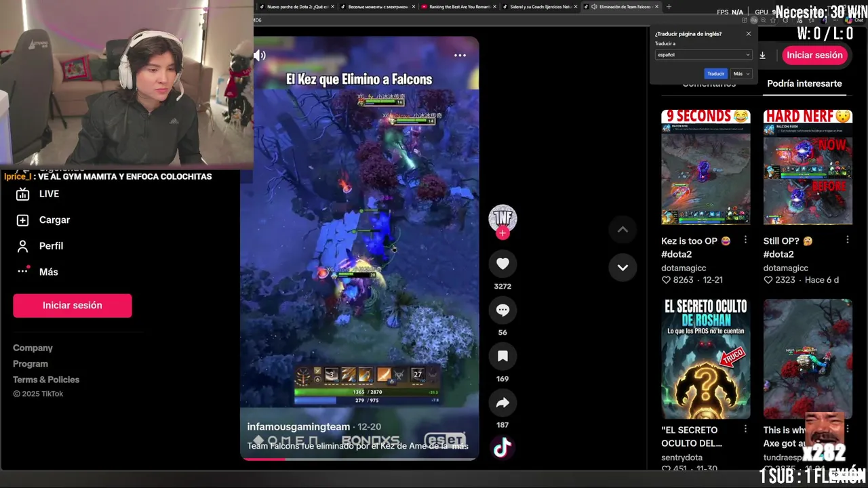Bookmark the video (169 saves)
Screen dimensions: 868x488
click(x=502, y=357)
